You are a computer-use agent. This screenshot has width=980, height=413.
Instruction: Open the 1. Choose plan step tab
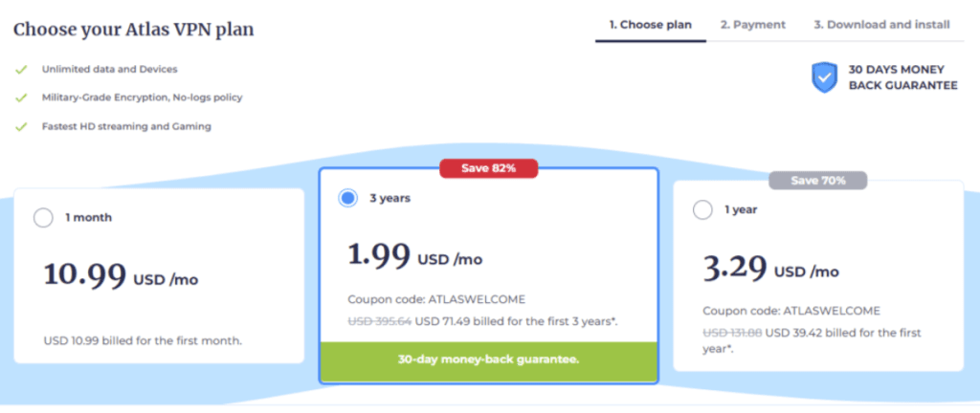[x=651, y=25]
